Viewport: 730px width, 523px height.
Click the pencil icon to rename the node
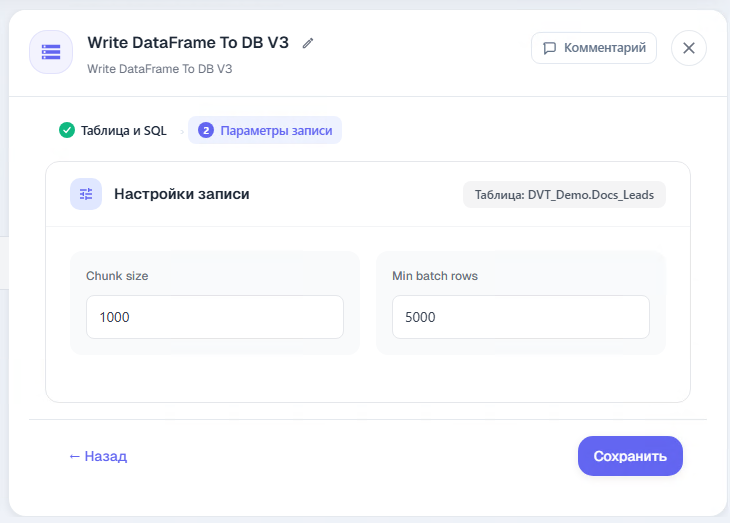pos(308,43)
